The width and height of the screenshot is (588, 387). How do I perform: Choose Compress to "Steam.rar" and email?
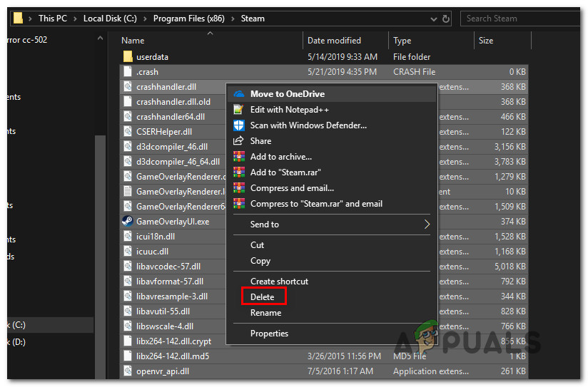[332, 204]
